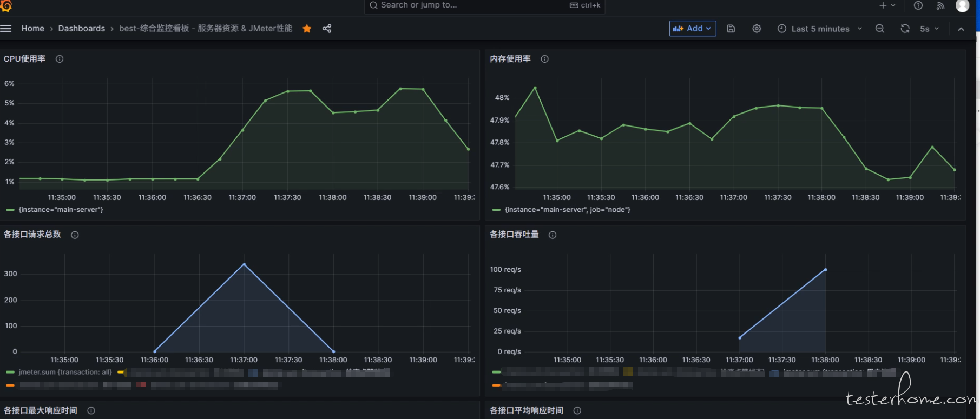Toggle jmeter.sum transaction all legend series
Screen dimensions: 980x419
coord(65,372)
